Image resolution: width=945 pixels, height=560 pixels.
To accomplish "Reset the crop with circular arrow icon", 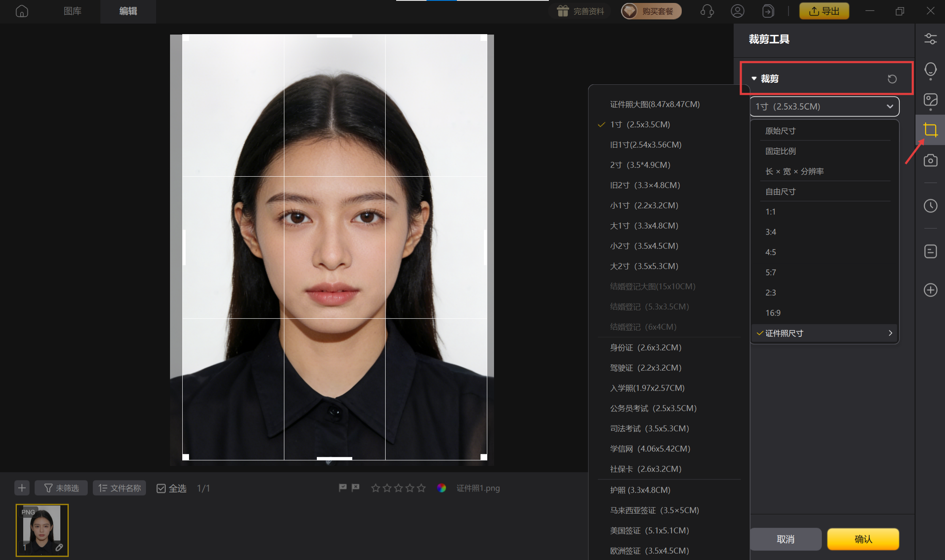I will coord(892,79).
